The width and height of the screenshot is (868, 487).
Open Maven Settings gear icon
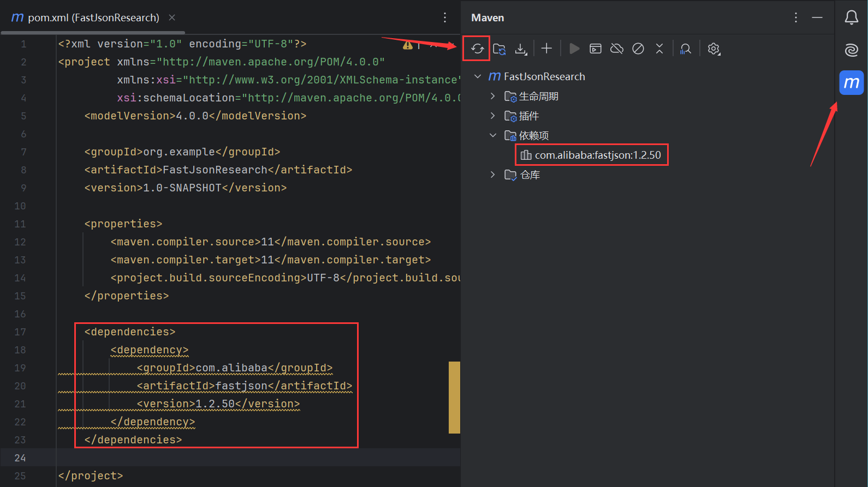(x=714, y=49)
